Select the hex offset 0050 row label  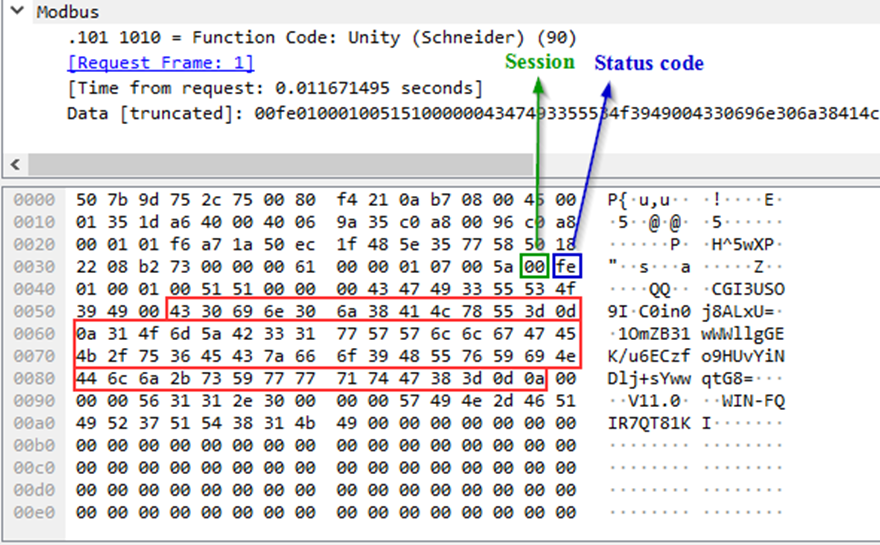point(32,312)
